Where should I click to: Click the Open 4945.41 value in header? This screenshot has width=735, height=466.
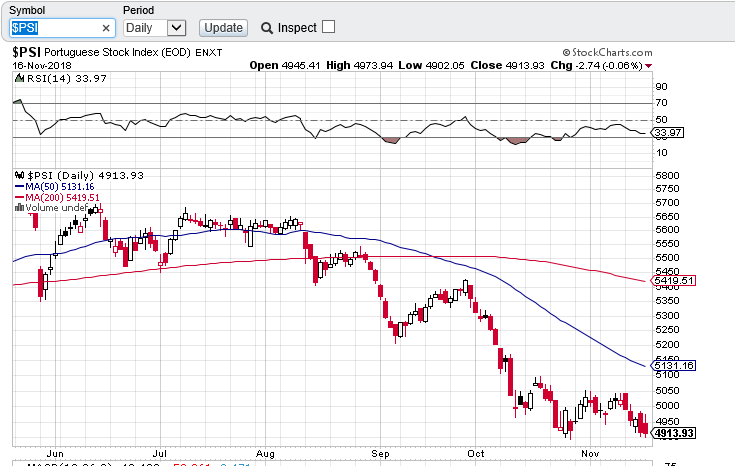(285, 66)
